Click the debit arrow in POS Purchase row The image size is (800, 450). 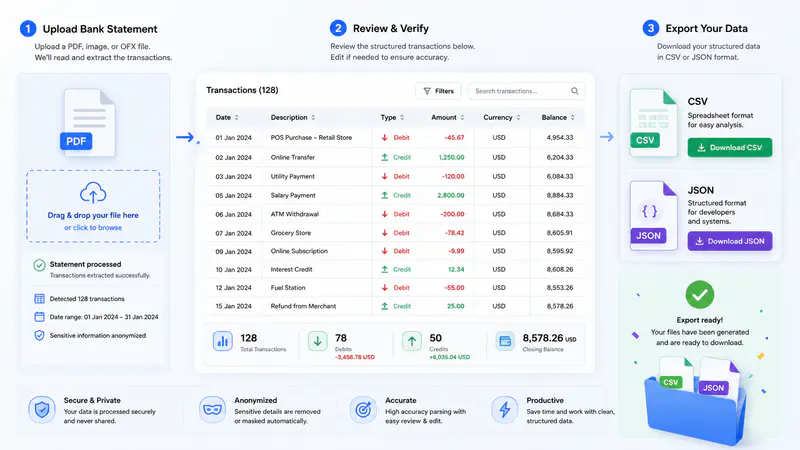385,138
